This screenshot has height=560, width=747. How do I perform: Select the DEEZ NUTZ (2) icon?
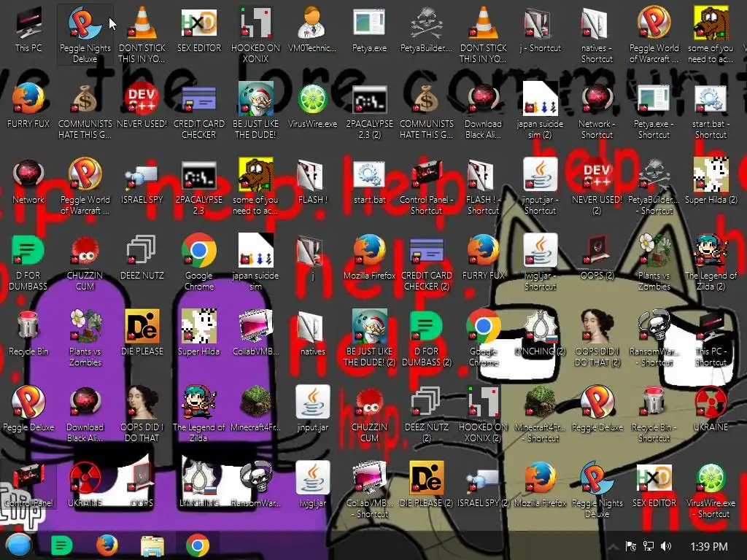click(x=426, y=414)
